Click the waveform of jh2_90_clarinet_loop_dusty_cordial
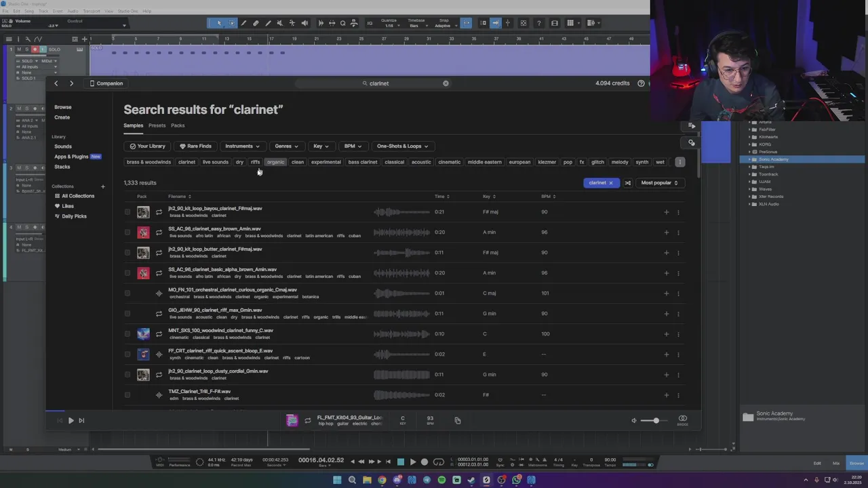Viewport: 868px width, 488px height. (401, 375)
